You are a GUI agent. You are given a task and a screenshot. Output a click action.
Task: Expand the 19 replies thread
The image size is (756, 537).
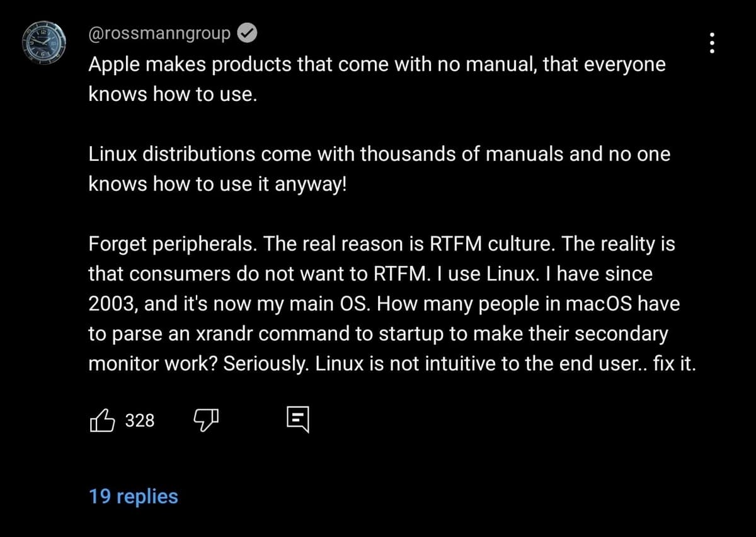(x=134, y=497)
